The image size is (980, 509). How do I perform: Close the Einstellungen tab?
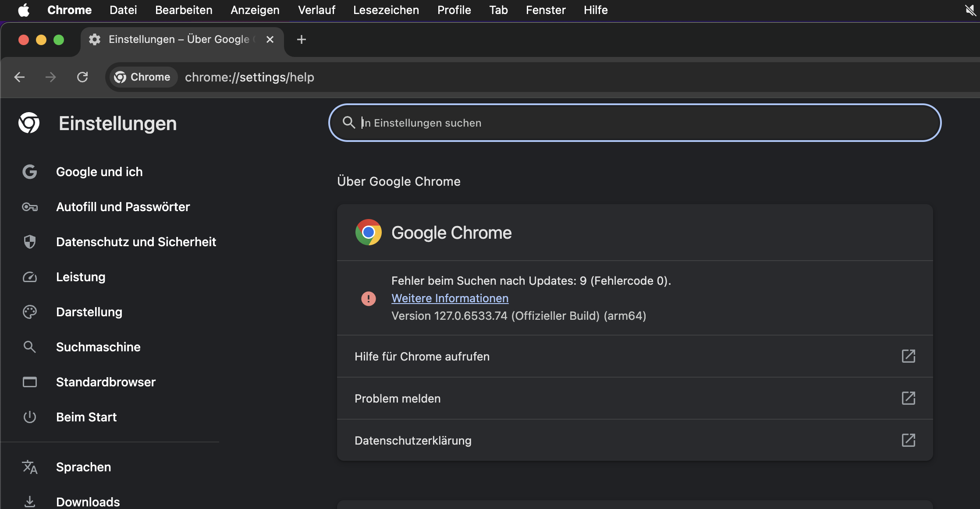270,39
